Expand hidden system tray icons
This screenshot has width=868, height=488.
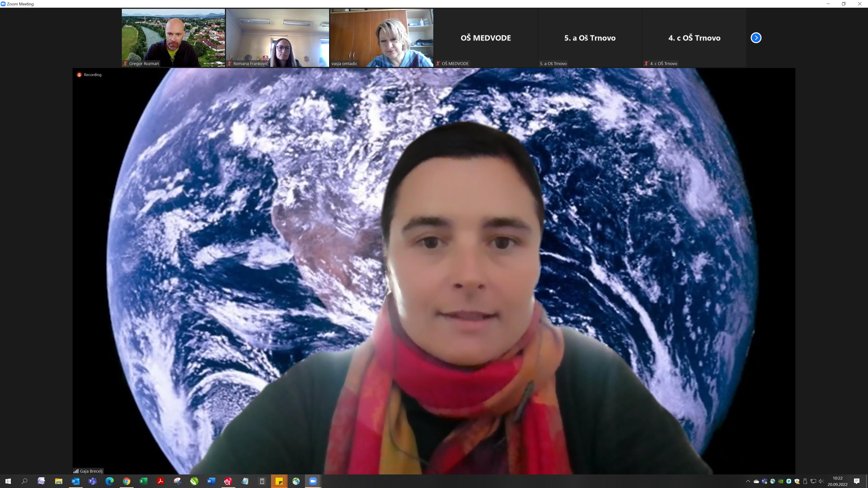tap(748, 481)
